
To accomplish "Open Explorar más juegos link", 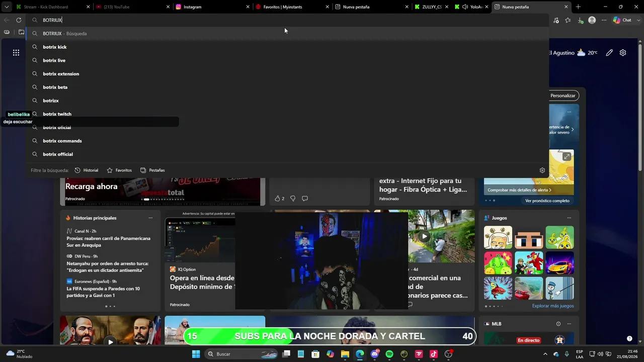I will (553, 306).
